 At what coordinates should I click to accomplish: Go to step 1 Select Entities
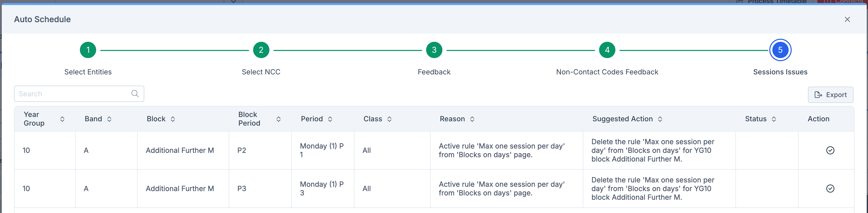[x=88, y=50]
